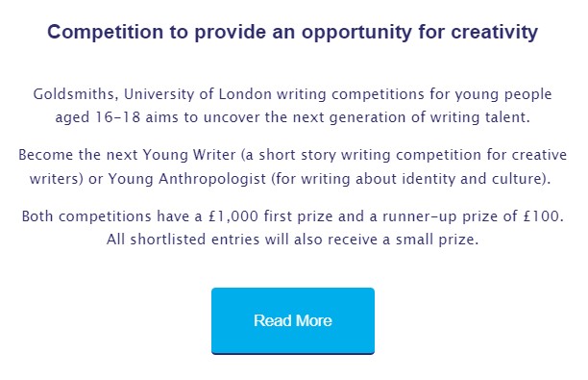This screenshot has height=380, width=588.
Task: Click the heading about competition and creativity
Action: point(292,32)
